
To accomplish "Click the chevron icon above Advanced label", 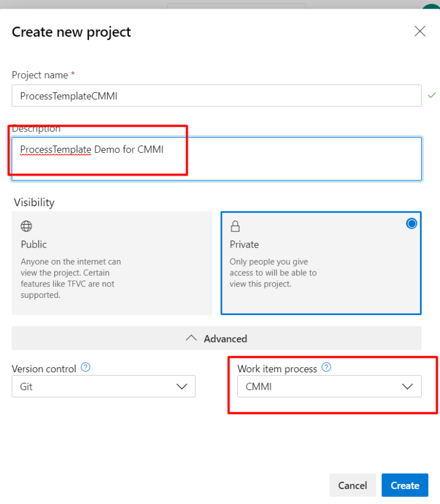I will pos(191,338).
